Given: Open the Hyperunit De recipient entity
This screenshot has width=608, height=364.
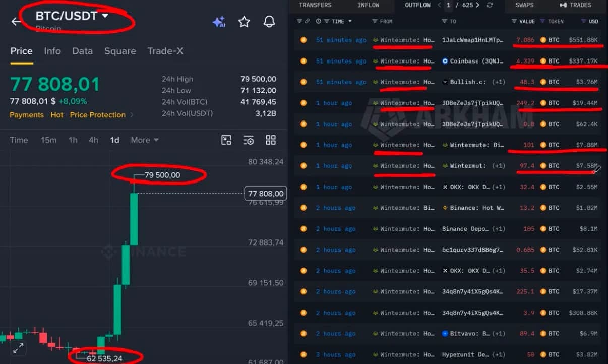Looking at the screenshot, I should coord(466,354).
